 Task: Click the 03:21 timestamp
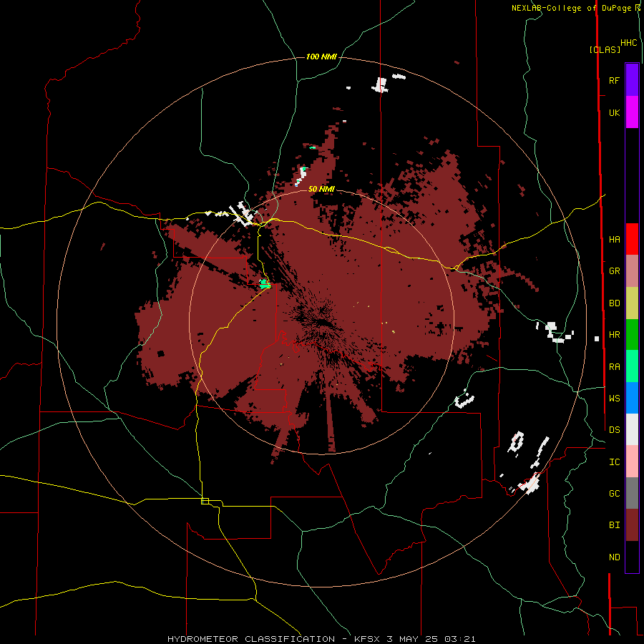(x=460, y=639)
